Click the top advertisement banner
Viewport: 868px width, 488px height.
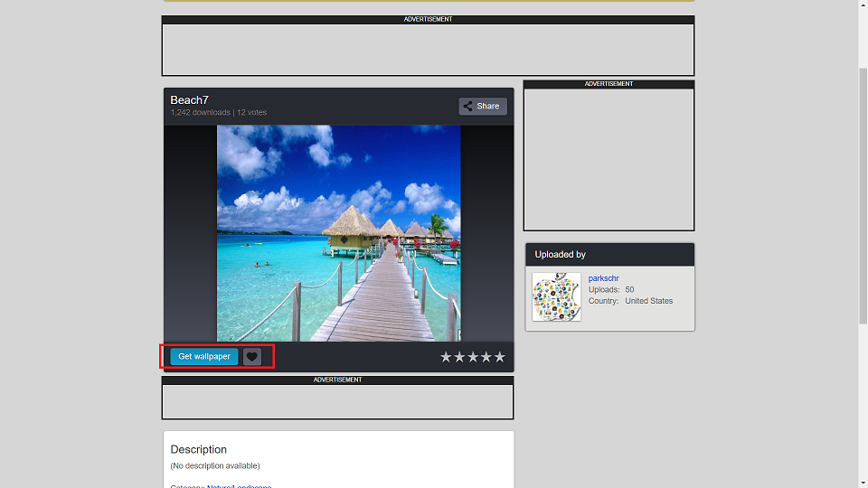pos(428,45)
